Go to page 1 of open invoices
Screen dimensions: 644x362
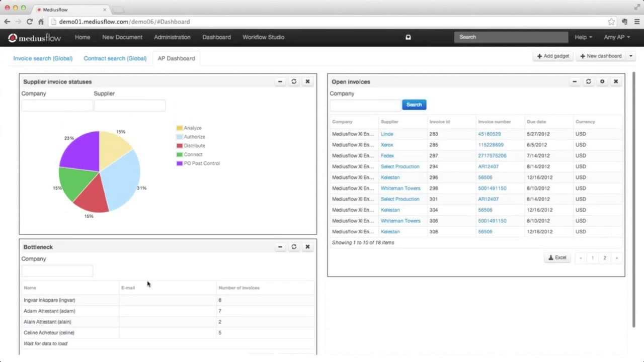pyautogui.click(x=593, y=258)
